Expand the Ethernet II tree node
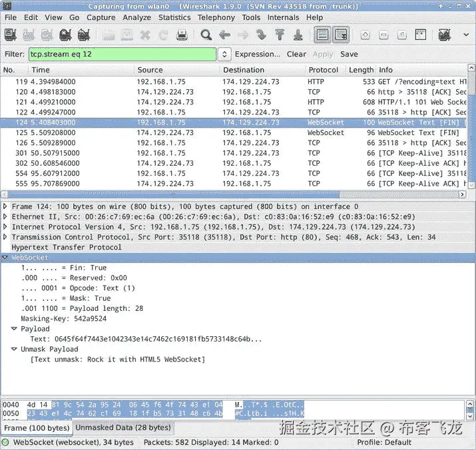The width and height of the screenshot is (476, 450). (x=5, y=216)
